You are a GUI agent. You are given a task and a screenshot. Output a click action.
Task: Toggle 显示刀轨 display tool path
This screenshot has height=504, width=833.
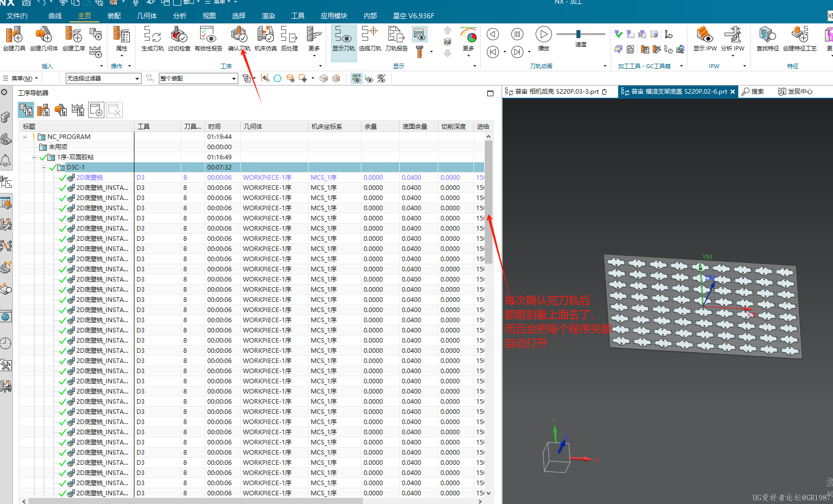point(344,43)
